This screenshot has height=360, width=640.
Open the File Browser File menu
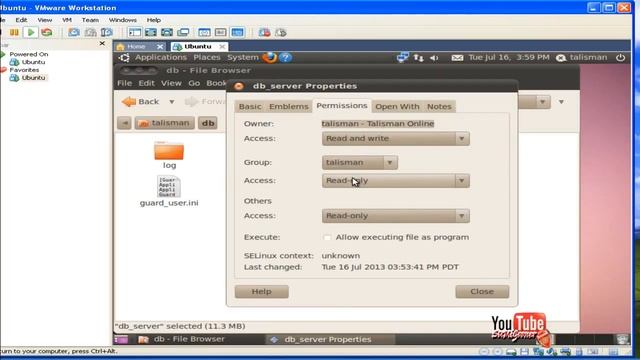click(x=124, y=83)
